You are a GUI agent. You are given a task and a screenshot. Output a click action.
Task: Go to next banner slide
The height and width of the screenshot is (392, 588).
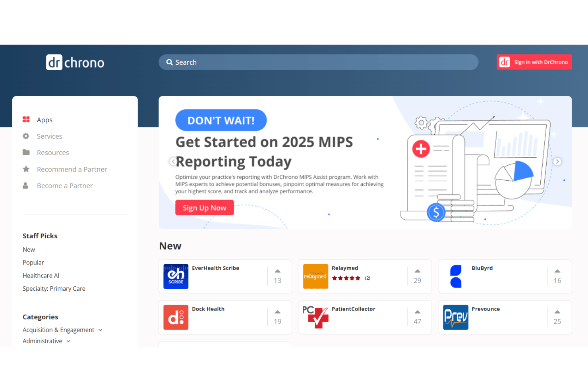pyautogui.click(x=557, y=162)
